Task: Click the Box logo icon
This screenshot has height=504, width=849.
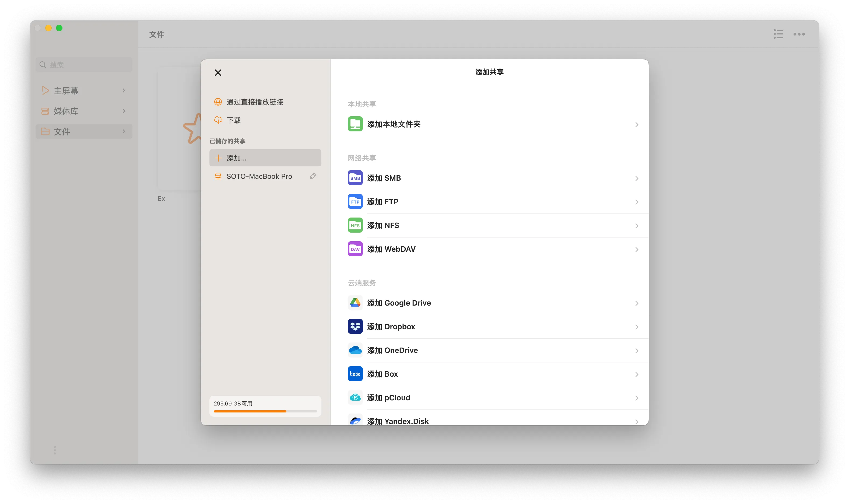Action: pyautogui.click(x=355, y=374)
